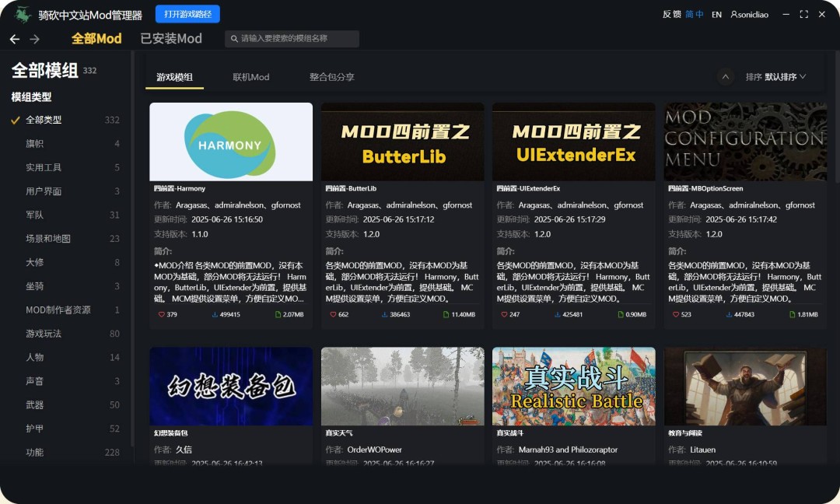
Task: Open the 已安装Mod section
Action: point(171,37)
